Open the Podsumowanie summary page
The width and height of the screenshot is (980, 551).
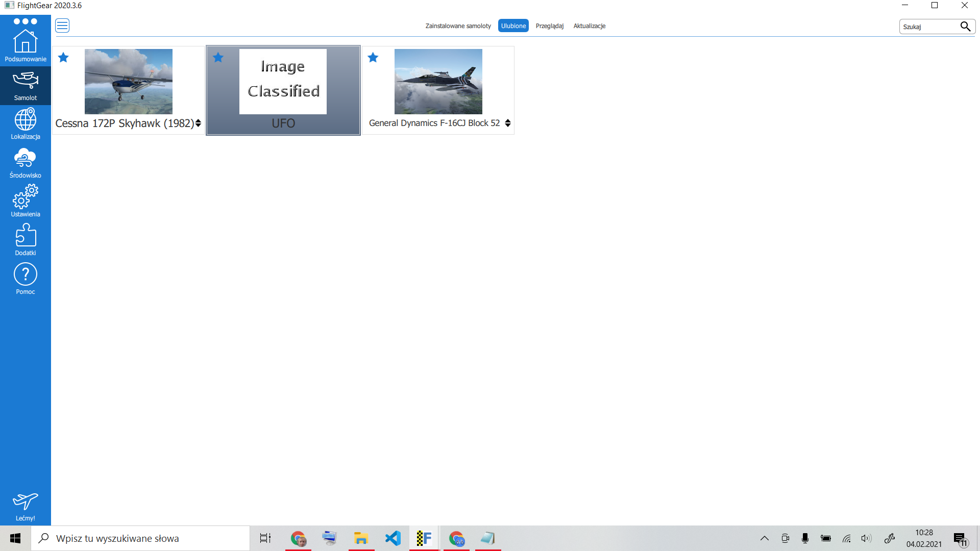click(x=26, y=46)
